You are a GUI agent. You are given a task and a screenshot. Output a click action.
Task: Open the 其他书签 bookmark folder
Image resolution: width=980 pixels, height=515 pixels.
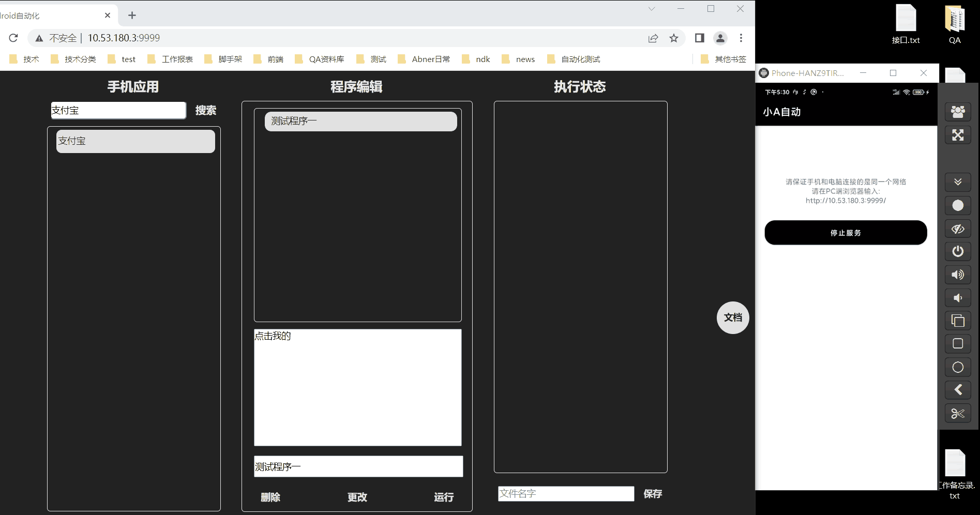723,59
